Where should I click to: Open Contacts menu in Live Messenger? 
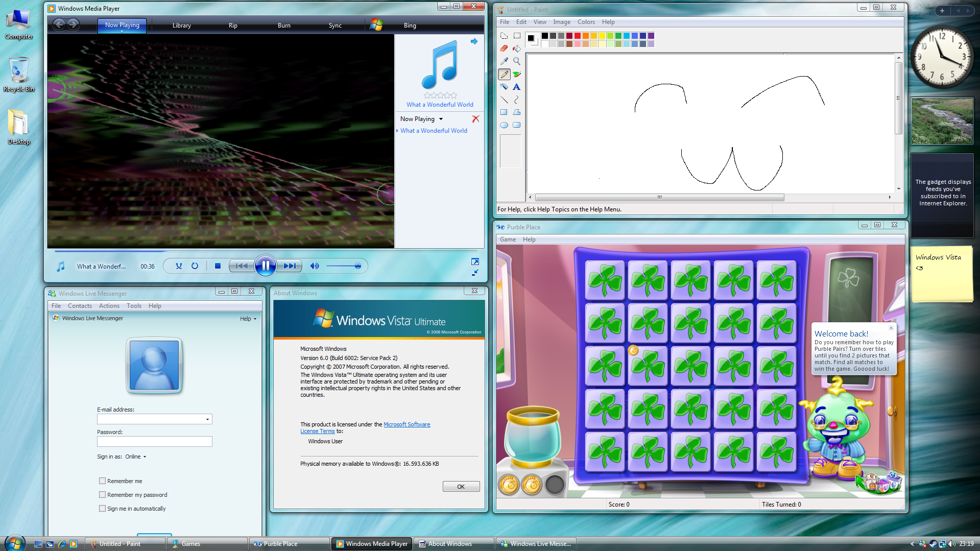(x=80, y=306)
